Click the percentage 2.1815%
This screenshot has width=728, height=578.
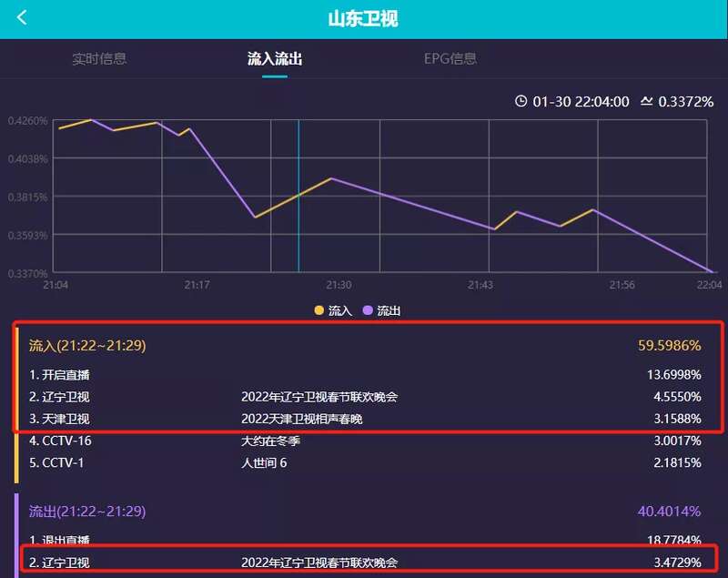[x=677, y=463]
